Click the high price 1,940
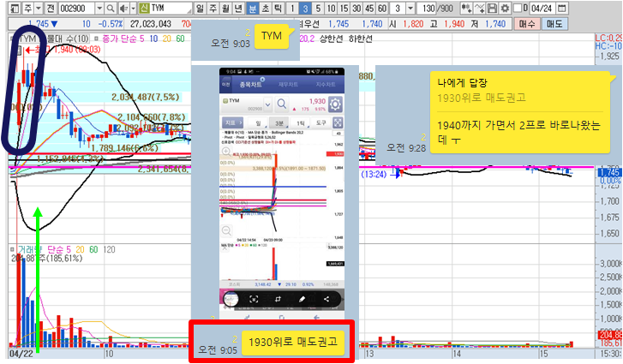The width and height of the screenshot is (623, 364). click(x=454, y=24)
